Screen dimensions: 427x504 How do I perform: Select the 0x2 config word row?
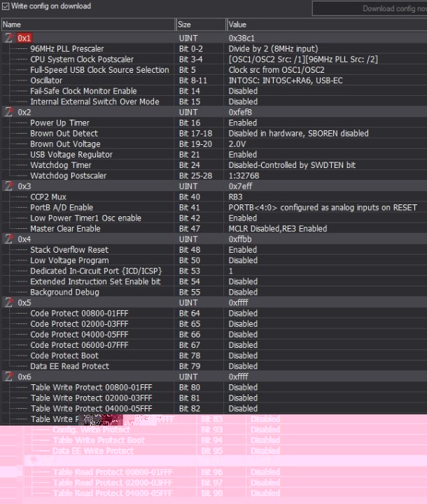214,112
